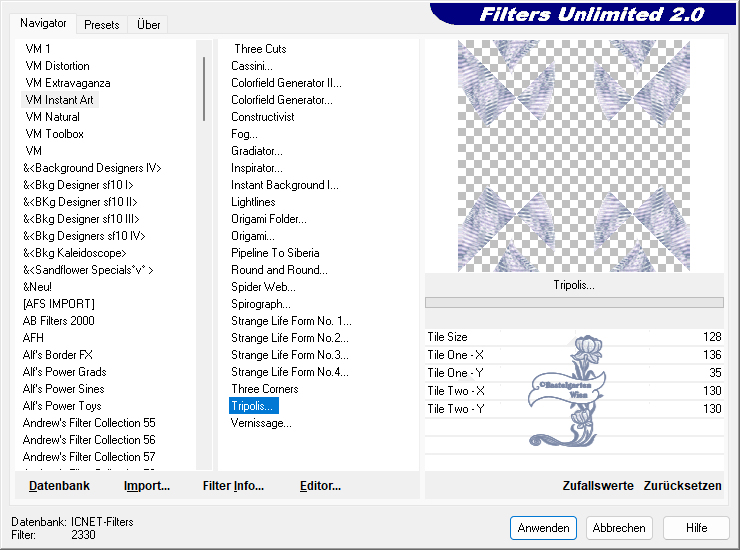The height and width of the screenshot is (550, 740).
Task: Switch to the Presets tab
Action: [102, 25]
